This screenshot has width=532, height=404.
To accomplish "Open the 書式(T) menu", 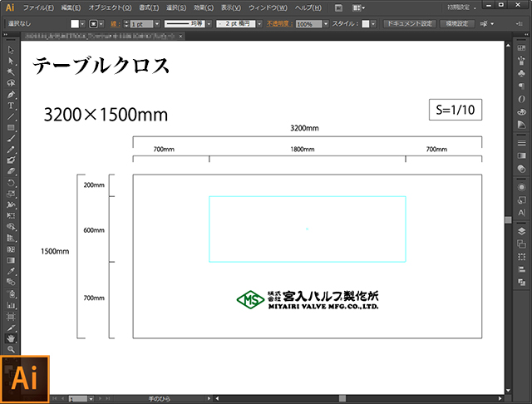I will [x=149, y=7].
